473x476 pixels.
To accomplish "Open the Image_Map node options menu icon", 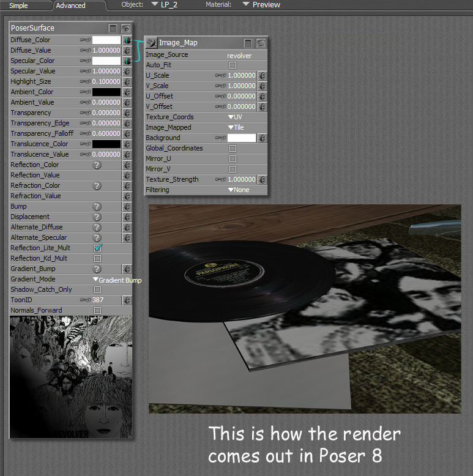I will (248, 43).
